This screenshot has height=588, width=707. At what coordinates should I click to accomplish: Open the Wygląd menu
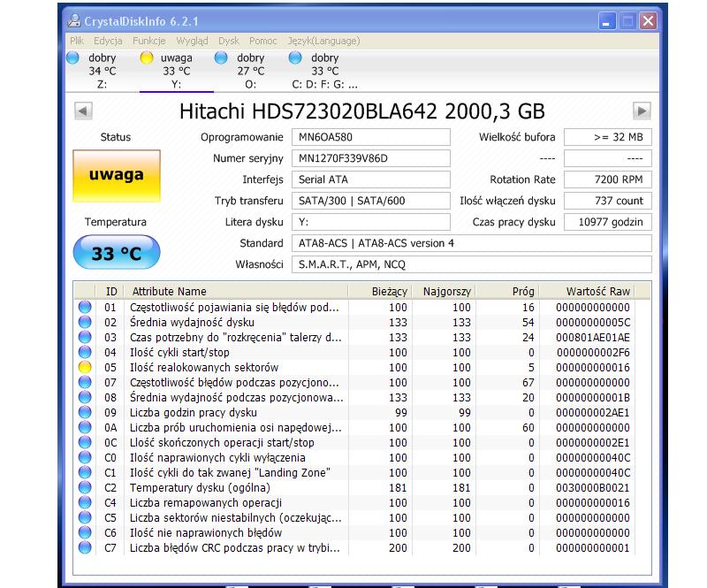192,41
